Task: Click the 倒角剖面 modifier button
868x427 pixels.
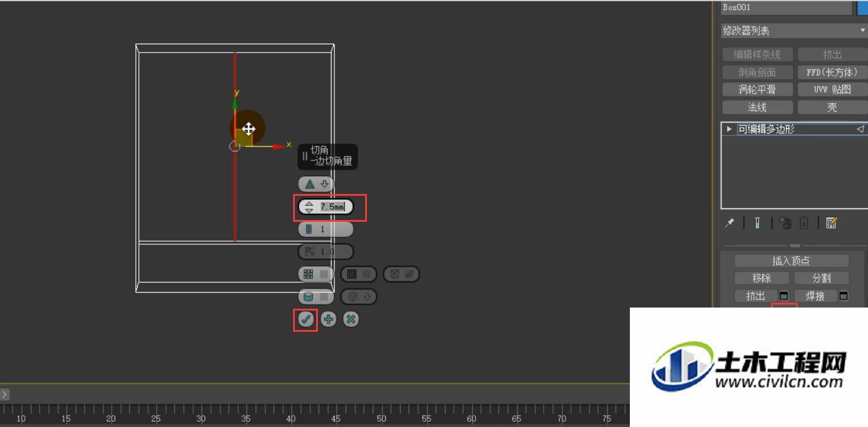Action: pyautogui.click(x=758, y=72)
